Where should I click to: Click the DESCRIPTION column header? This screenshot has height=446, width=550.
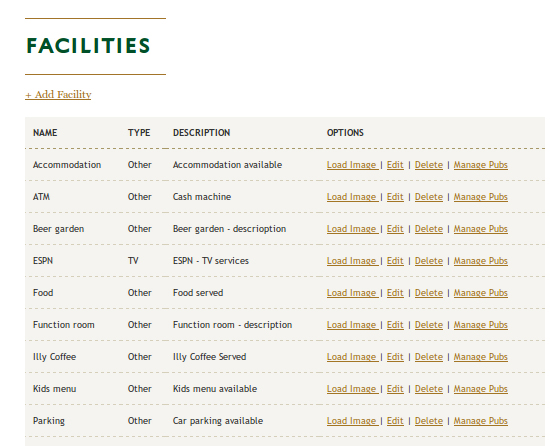(x=201, y=133)
